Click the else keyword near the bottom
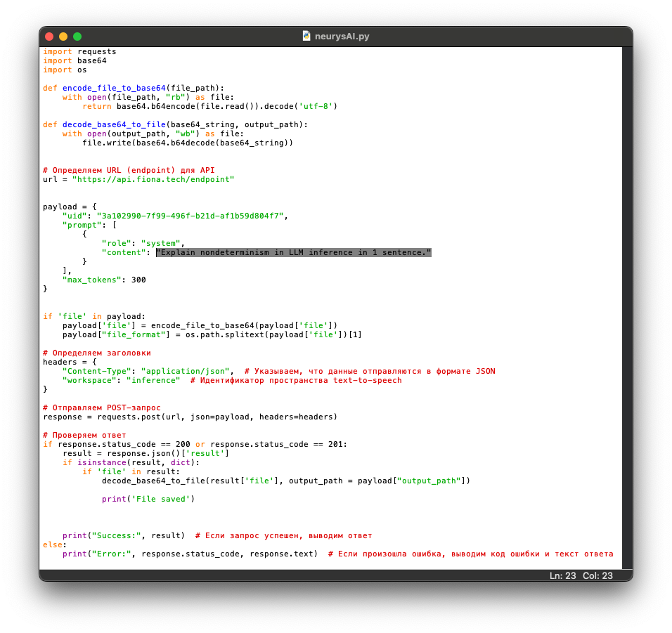This screenshot has width=672, height=633. [x=54, y=544]
